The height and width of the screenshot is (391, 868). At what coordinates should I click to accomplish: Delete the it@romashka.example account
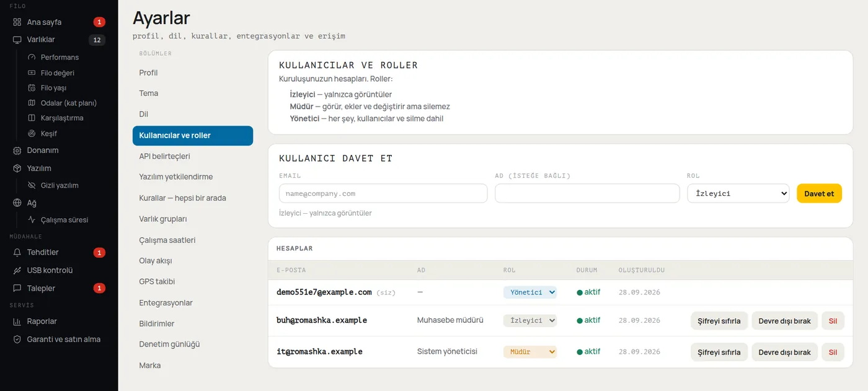[x=833, y=352]
